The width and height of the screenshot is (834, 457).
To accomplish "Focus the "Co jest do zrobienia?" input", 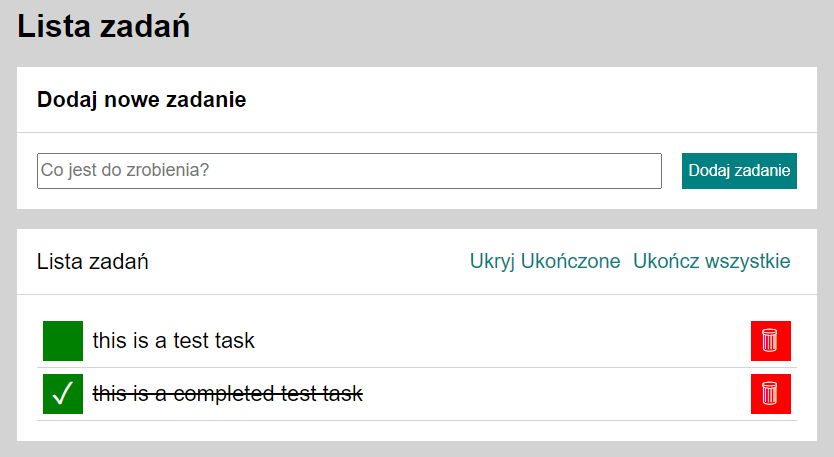I will [x=349, y=171].
